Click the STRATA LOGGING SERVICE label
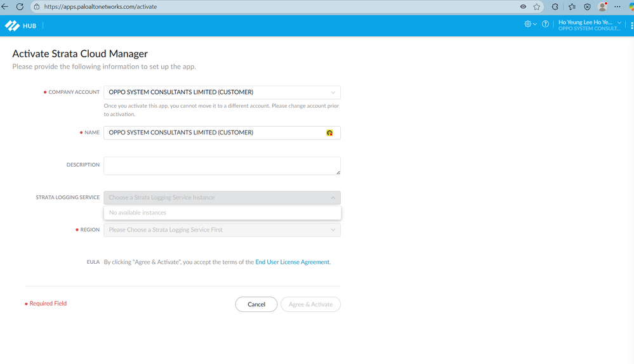 [67, 198]
